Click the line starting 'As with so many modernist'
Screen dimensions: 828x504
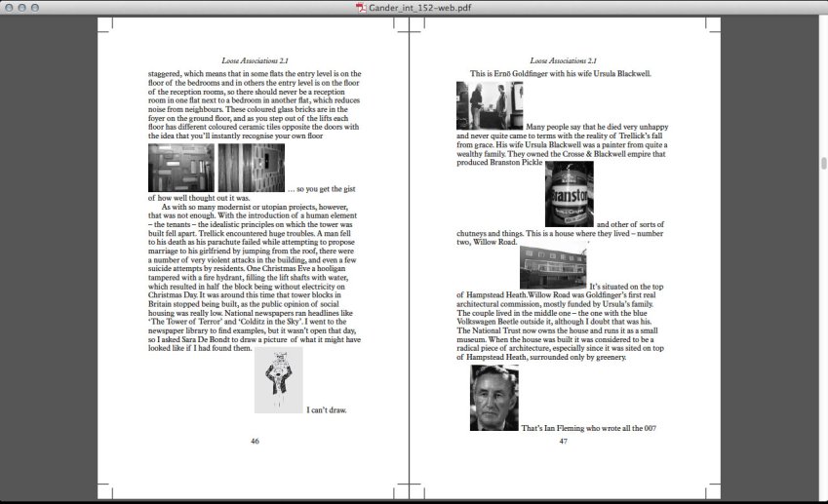[255, 207]
